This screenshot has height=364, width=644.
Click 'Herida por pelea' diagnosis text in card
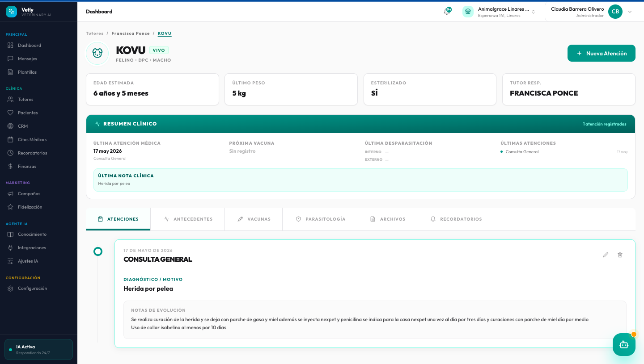pos(148,289)
